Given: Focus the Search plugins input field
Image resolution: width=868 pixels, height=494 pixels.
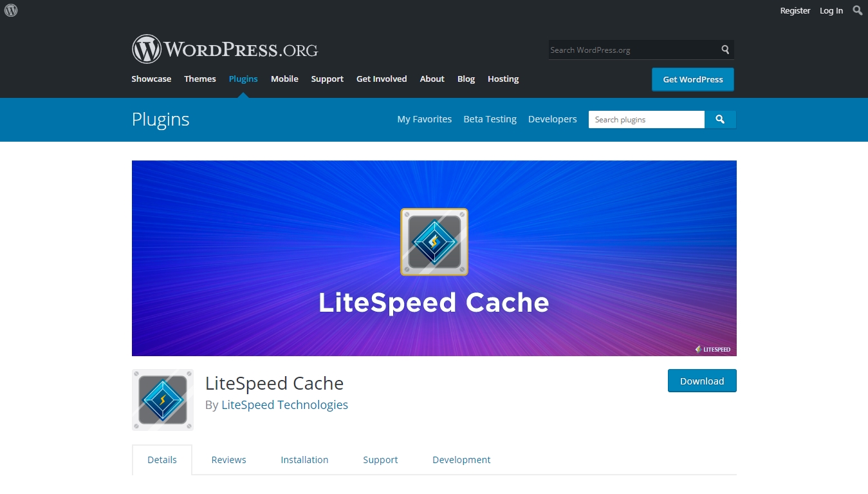Looking at the screenshot, I should tap(647, 119).
